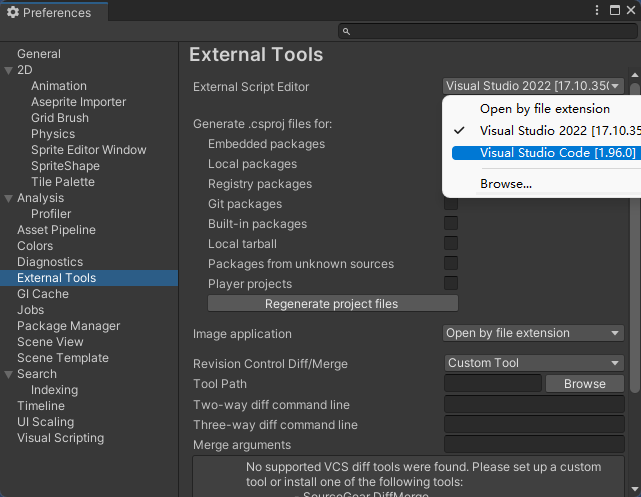Screen dimensions: 641x497
Task: Select External Tools in sidebar
Action: [89, 278]
